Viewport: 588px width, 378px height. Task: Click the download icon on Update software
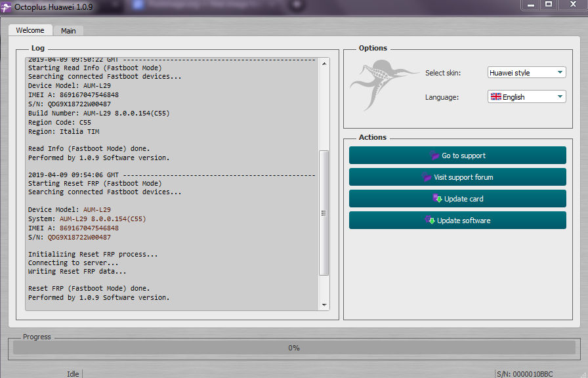[429, 220]
